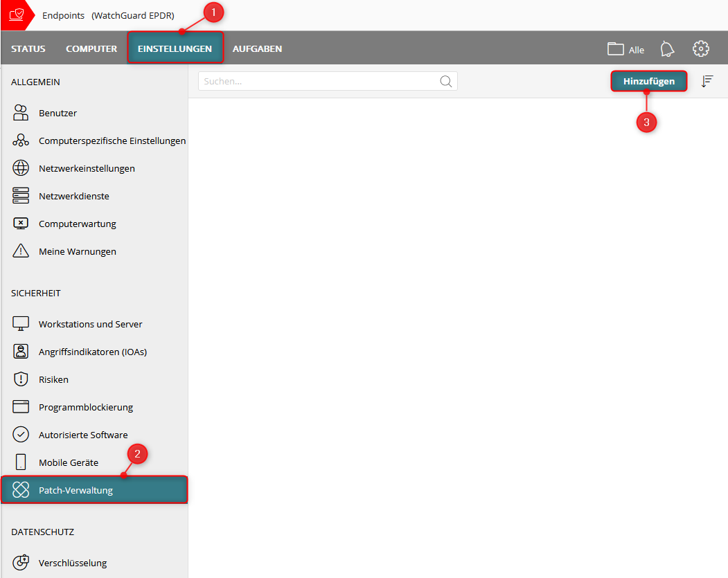Image resolution: width=728 pixels, height=578 pixels.
Task: Open the COMPUTER tab
Action: [x=91, y=49]
